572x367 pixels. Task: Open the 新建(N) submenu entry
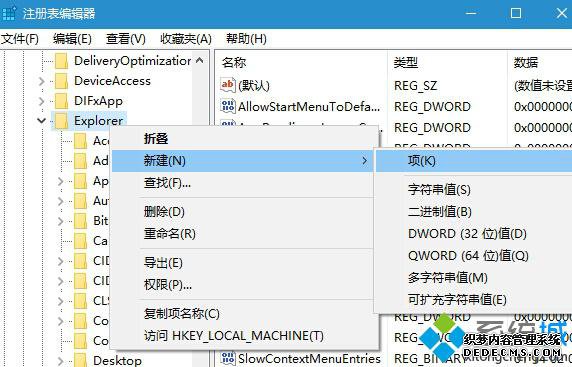pyautogui.click(x=244, y=161)
